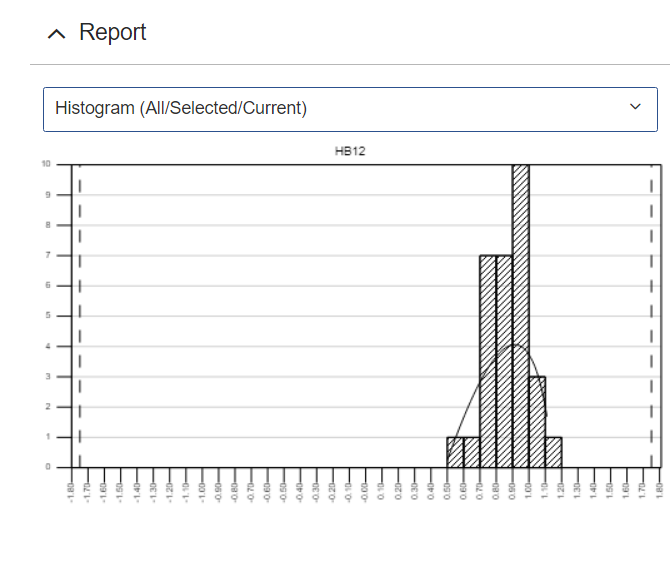Viewport: 670px width, 580px height.
Task: Click the histogram bar with height 3
Action: coord(537,422)
